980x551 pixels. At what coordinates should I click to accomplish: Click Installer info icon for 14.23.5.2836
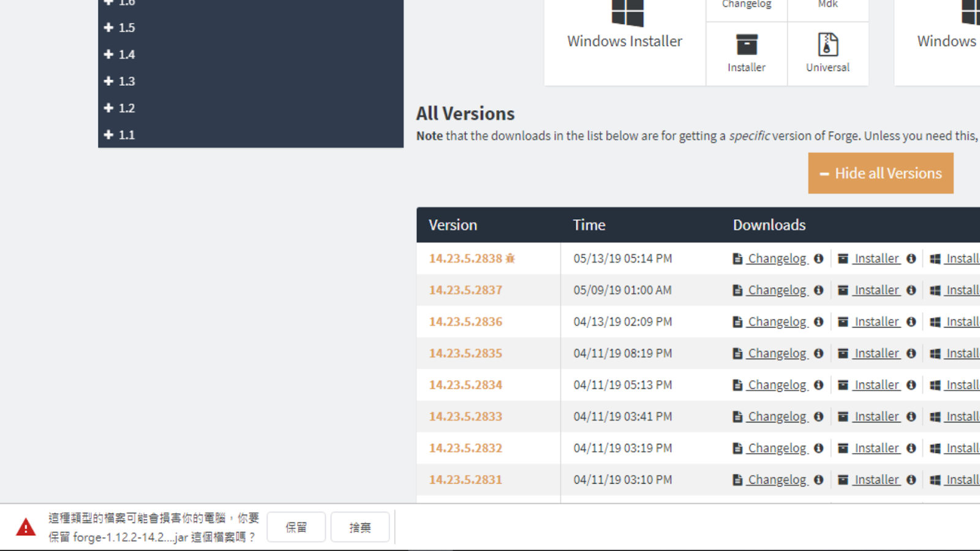click(911, 322)
